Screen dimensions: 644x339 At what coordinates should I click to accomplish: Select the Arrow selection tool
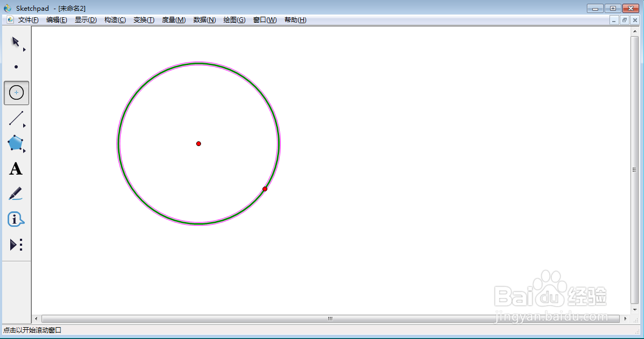(16, 42)
